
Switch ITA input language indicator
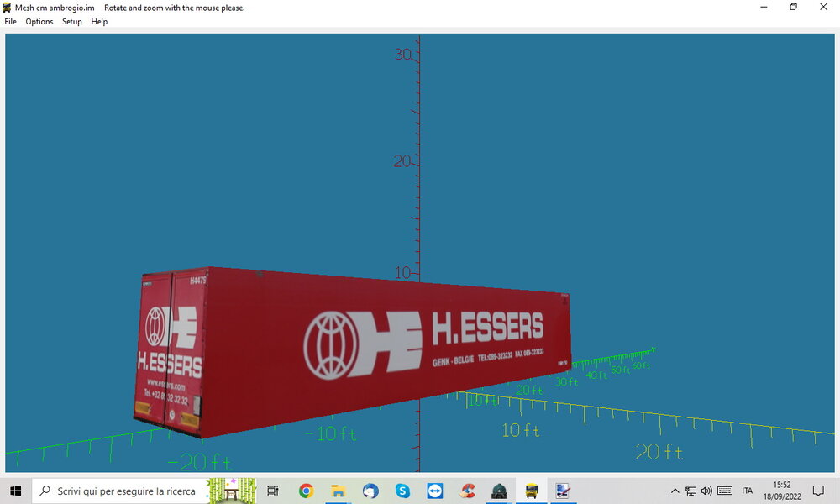click(x=748, y=491)
